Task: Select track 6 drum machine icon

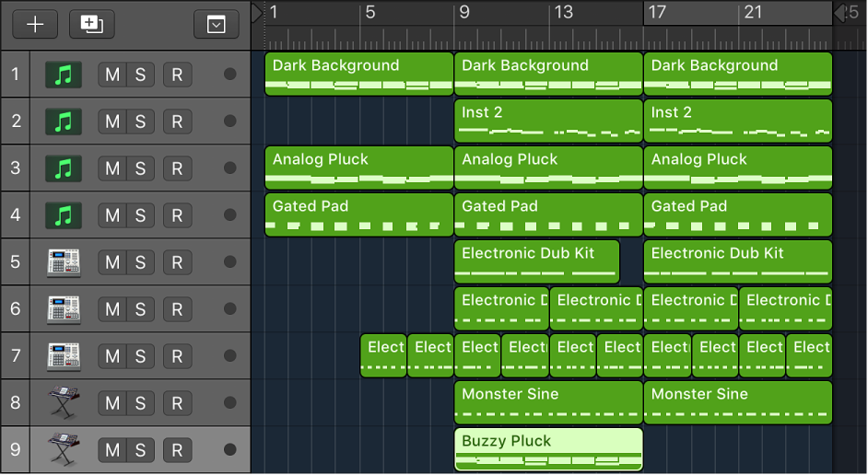Action: pyautogui.click(x=64, y=309)
